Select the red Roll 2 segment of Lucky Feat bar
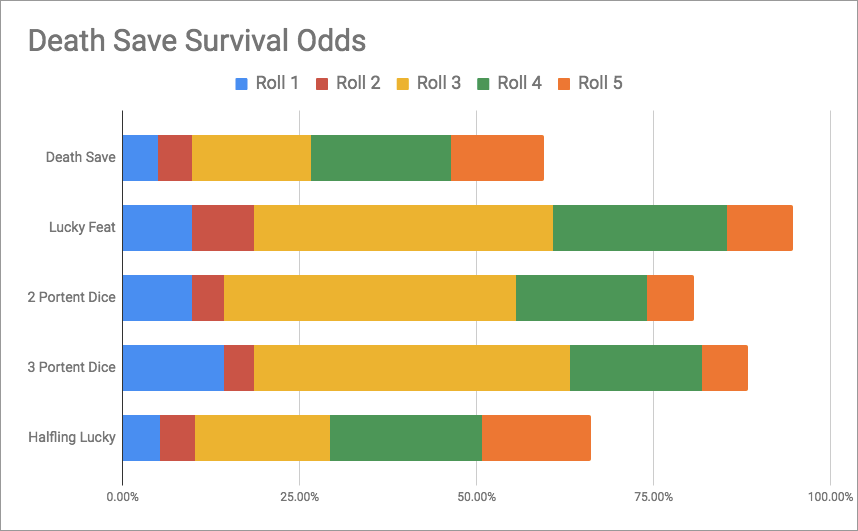858x531 pixels. tap(223, 228)
